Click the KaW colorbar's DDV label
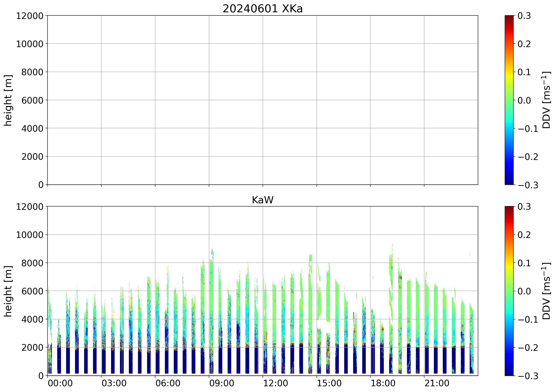Screen dimensions: 556x392 click(546, 291)
